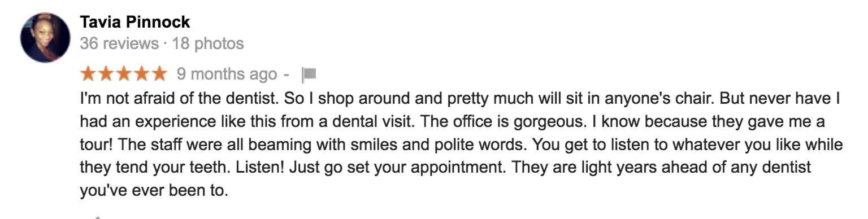Click the sentence "I'm not afraid of the dentist"
This screenshot has width=868, height=219.
(x=180, y=99)
